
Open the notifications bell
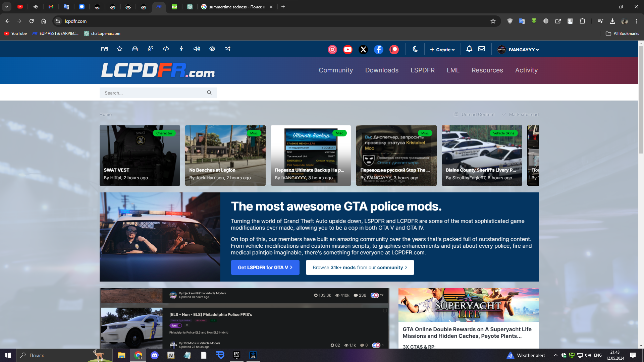point(469,49)
